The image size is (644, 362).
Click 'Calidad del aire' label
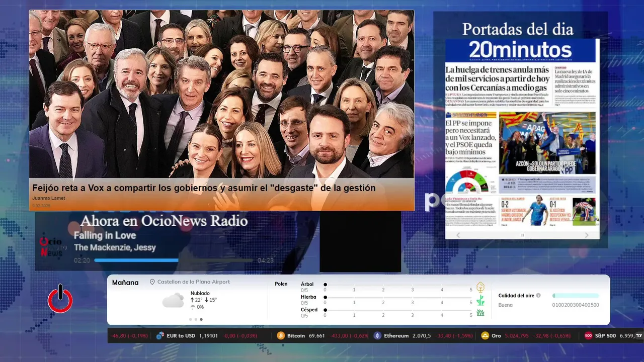coord(516,296)
